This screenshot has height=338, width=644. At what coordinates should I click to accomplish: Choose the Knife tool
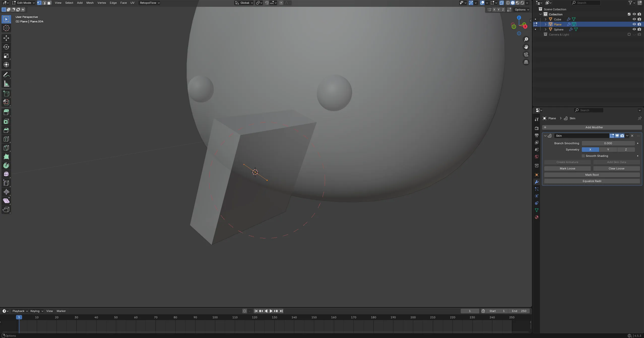6,148
